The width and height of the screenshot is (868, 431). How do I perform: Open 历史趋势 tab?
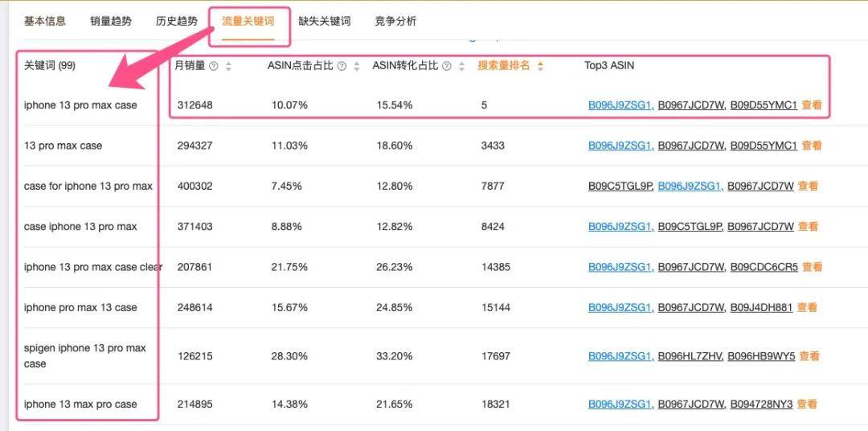(177, 21)
